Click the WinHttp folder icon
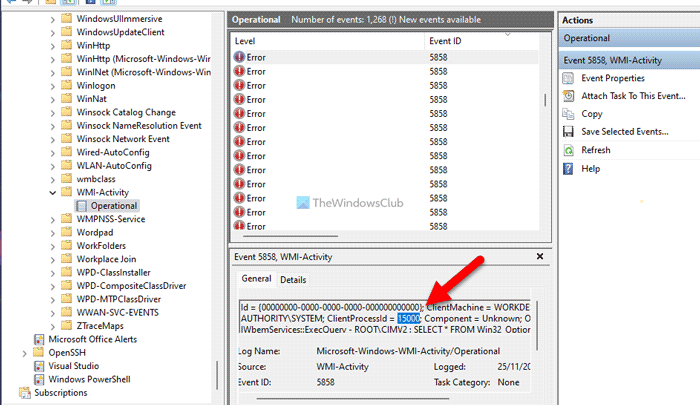 (67, 45)
